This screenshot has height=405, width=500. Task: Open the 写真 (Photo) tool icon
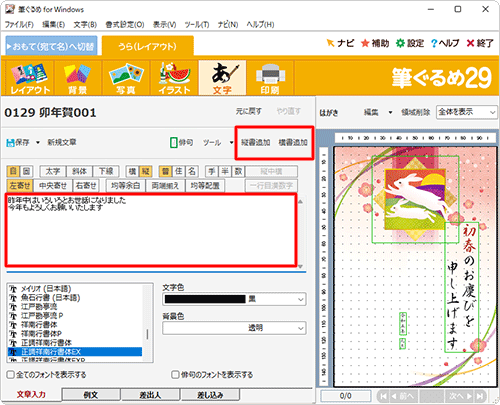(x=126, y=78)
